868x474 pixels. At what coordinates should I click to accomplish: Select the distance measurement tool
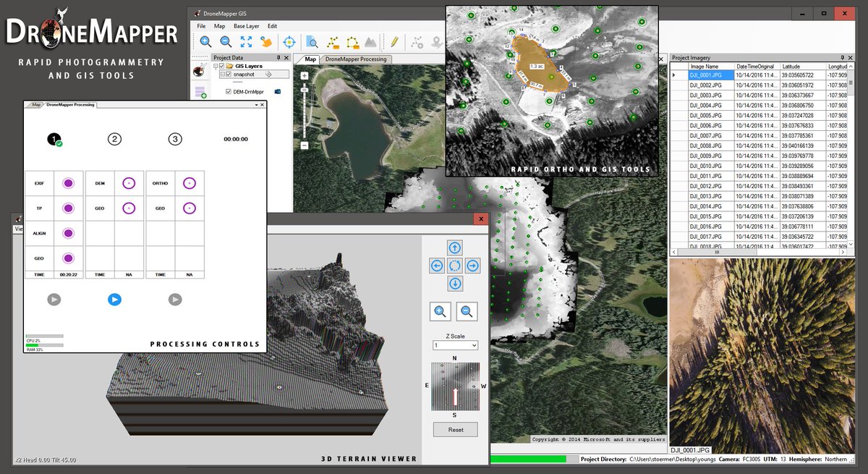pos(333,41)
